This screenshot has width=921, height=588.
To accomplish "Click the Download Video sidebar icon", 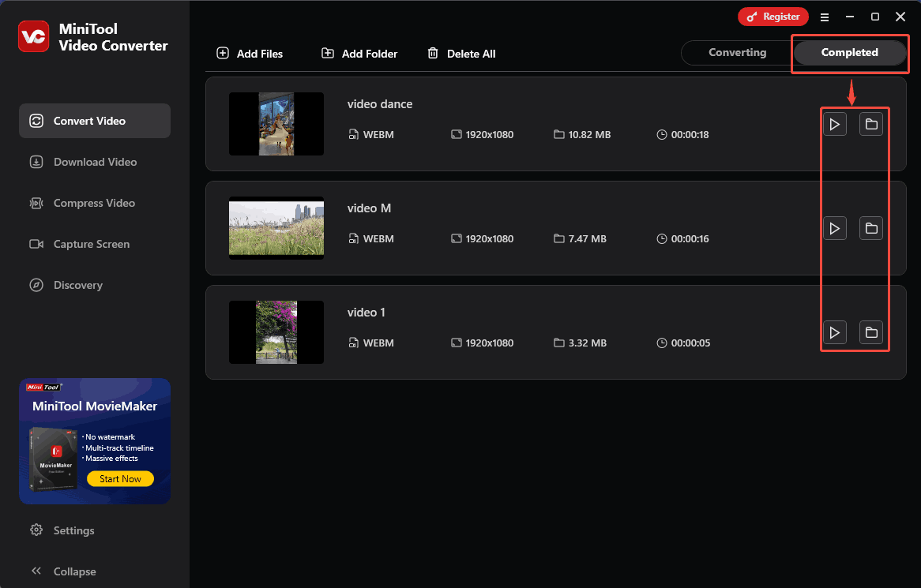I will (36, 162).
